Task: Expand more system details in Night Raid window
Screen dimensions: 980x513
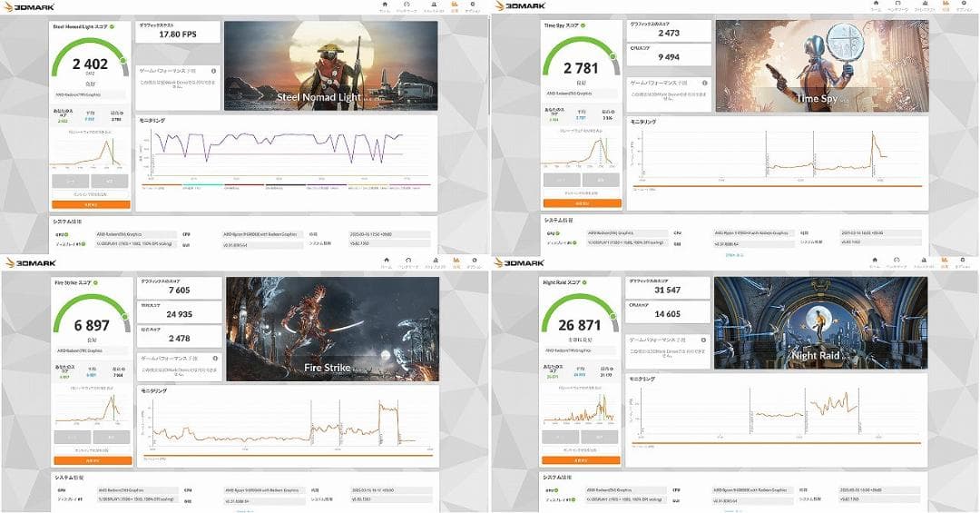Action: coord(732,511)
